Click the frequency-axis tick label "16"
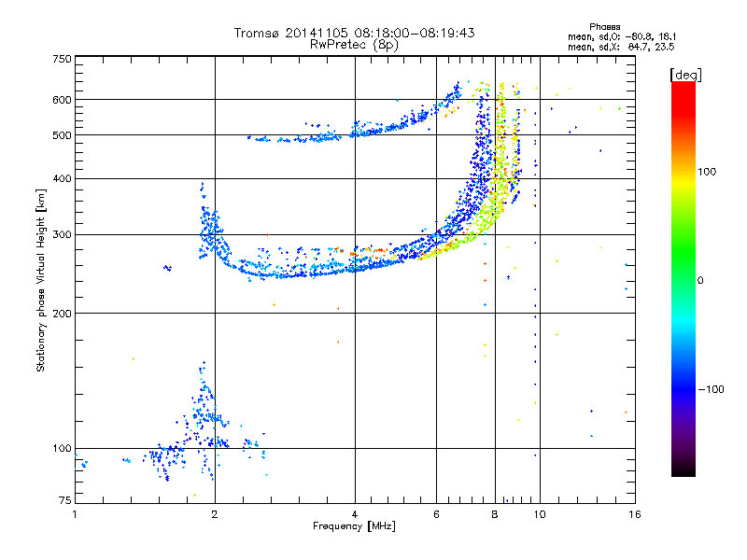Viewport: 747px width, 560px height. 635,514
